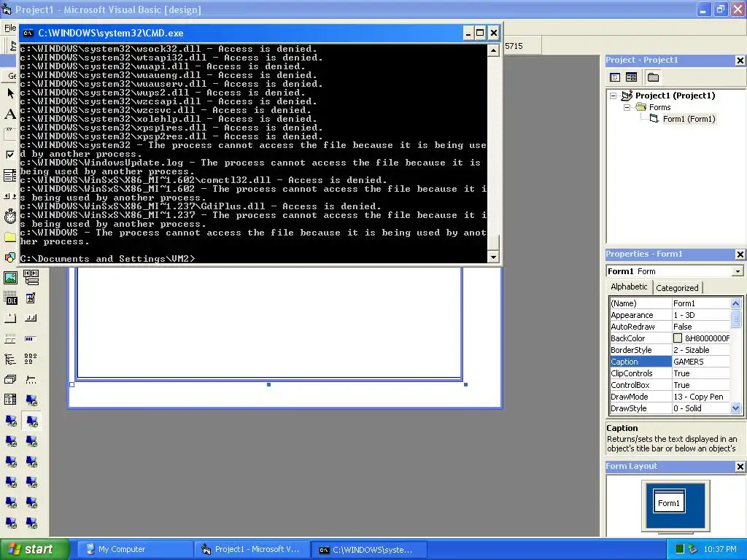Select the Slider control tool

(31, 380)
